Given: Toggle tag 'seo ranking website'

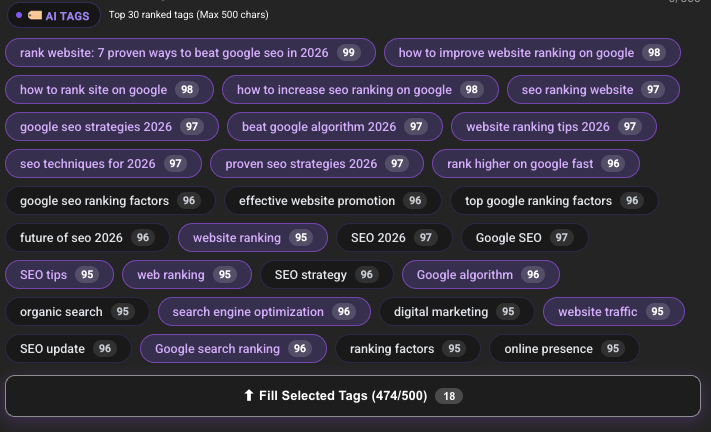Looking at the screenshot, I should 593,90.
